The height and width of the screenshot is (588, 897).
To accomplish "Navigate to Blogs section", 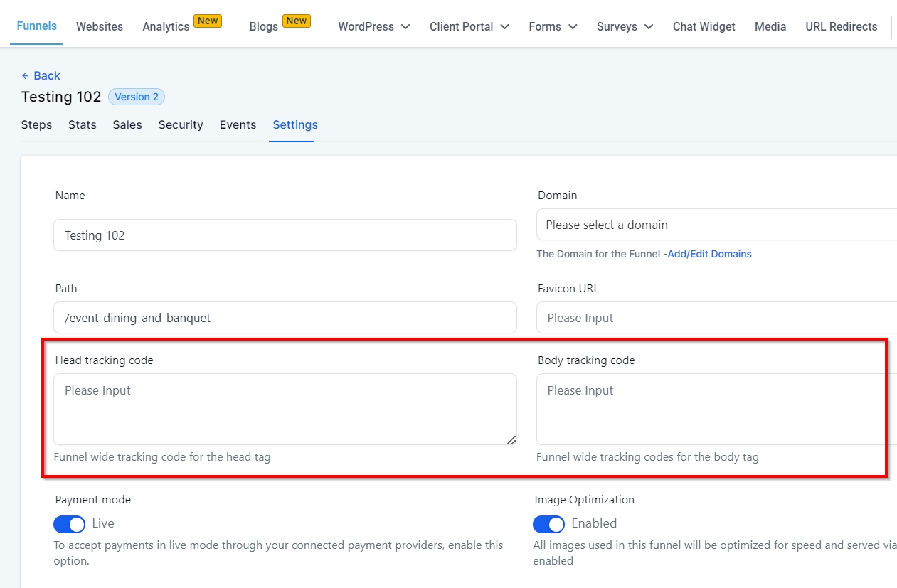I will tap(263, 26).
